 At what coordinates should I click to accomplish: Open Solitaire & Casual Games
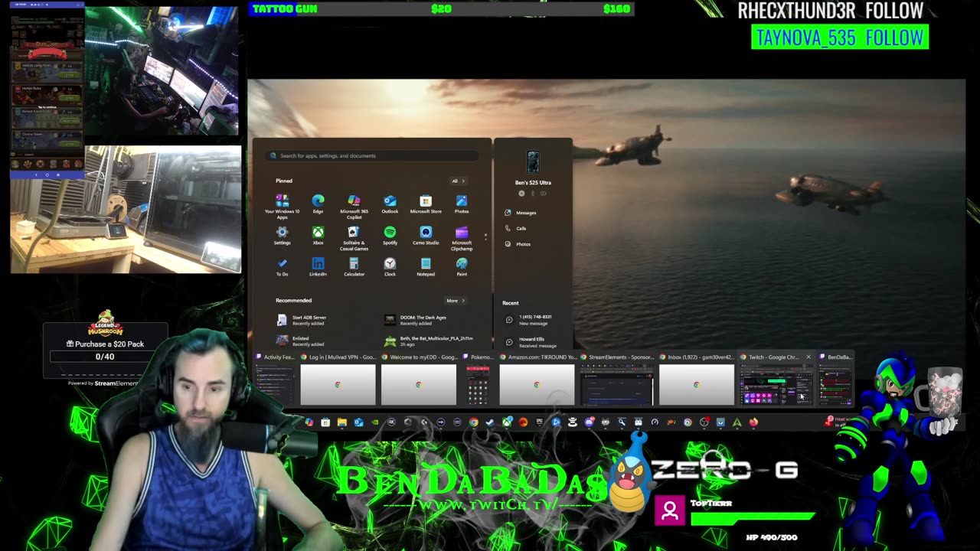click(x=354, y=238)
